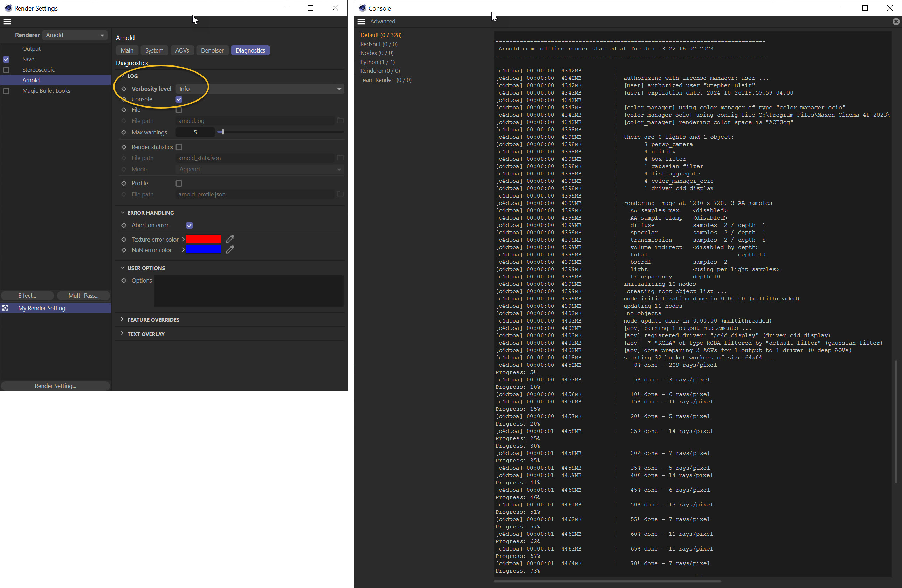The image size is (902, 588).
Task: Open the Console window hamburger menu
Action: 361,21
